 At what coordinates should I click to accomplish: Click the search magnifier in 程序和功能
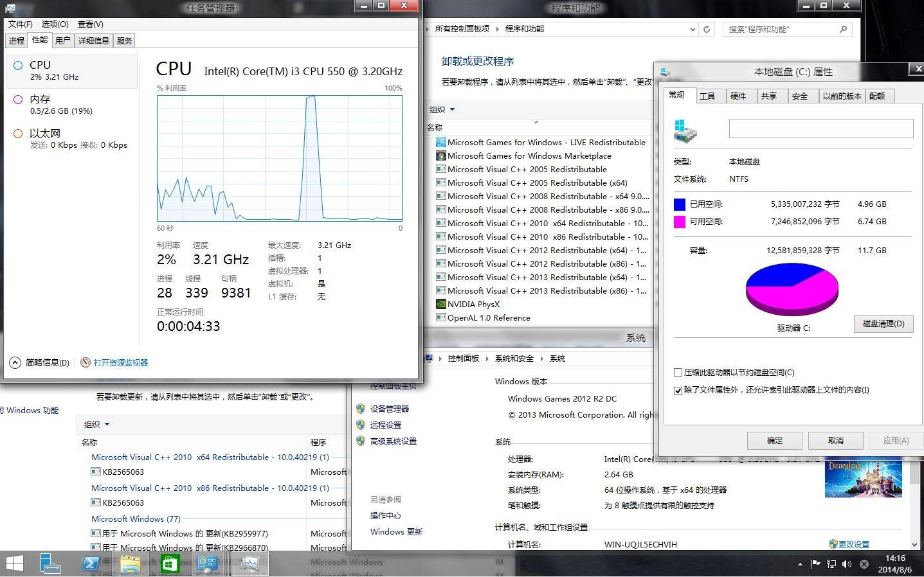[x=844, y=29]
